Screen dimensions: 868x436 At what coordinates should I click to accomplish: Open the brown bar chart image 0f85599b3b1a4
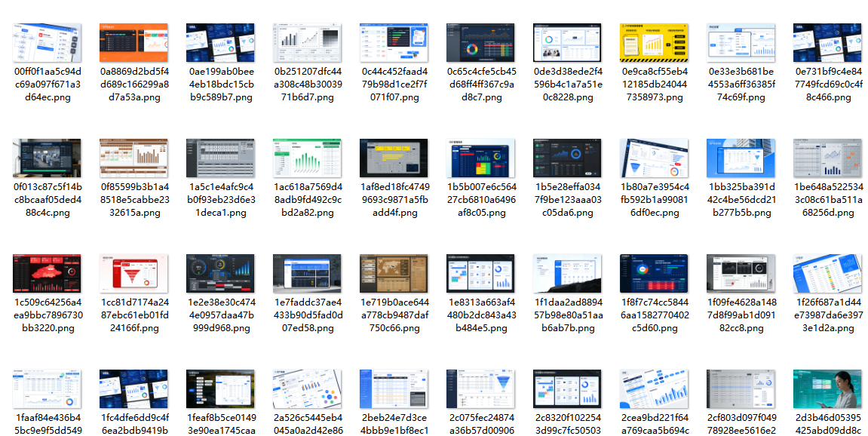click(133, 158)
